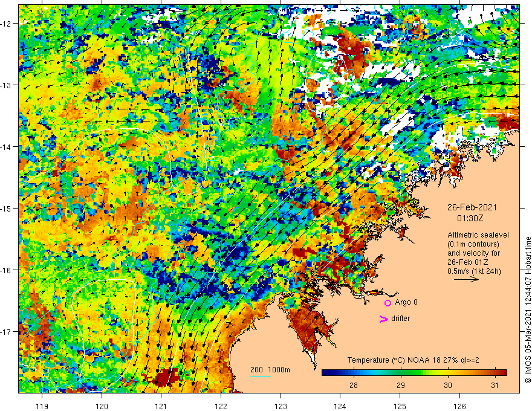Click the magenta Argo 0 circle marker
532x411 pixels.
coord(388,303)
